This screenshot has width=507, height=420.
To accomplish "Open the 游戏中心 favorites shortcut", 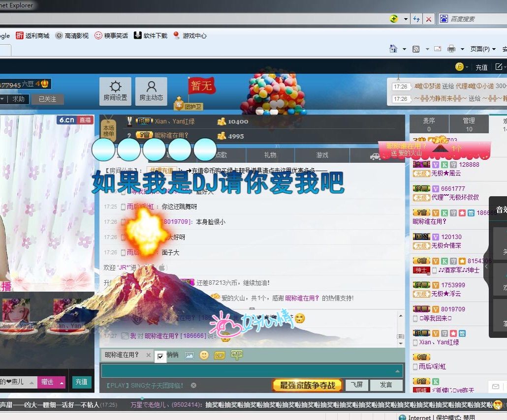I will pos(190,35).
